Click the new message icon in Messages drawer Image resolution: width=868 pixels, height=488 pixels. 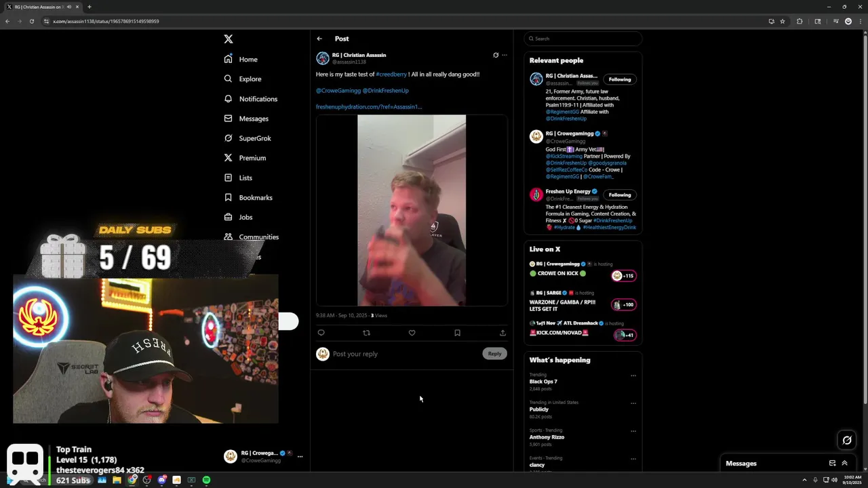tap(832, 464)
